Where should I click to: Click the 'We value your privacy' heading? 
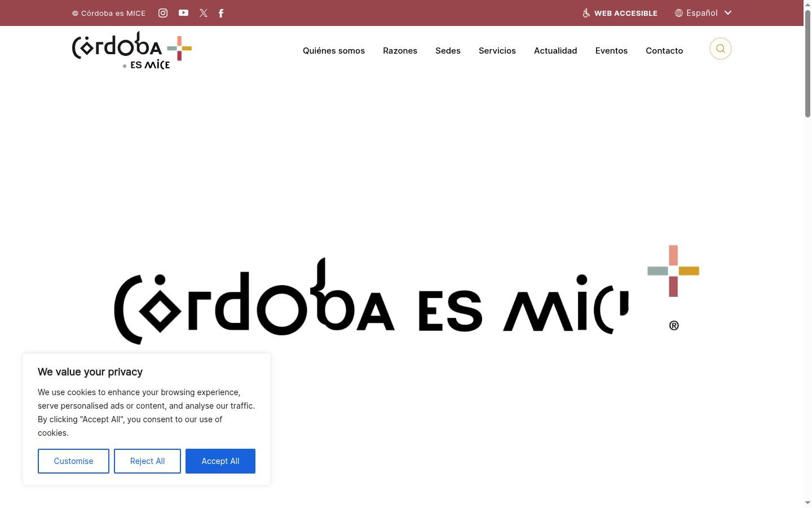point(90,372)
